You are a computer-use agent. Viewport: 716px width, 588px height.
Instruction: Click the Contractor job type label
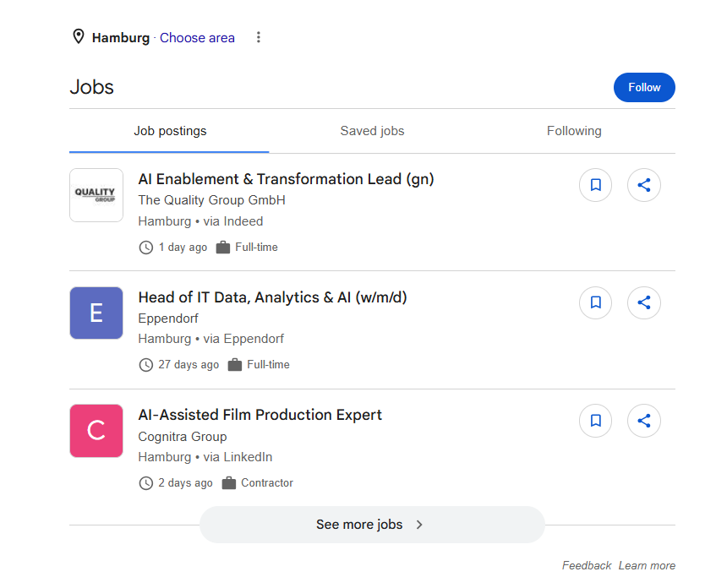267,483
